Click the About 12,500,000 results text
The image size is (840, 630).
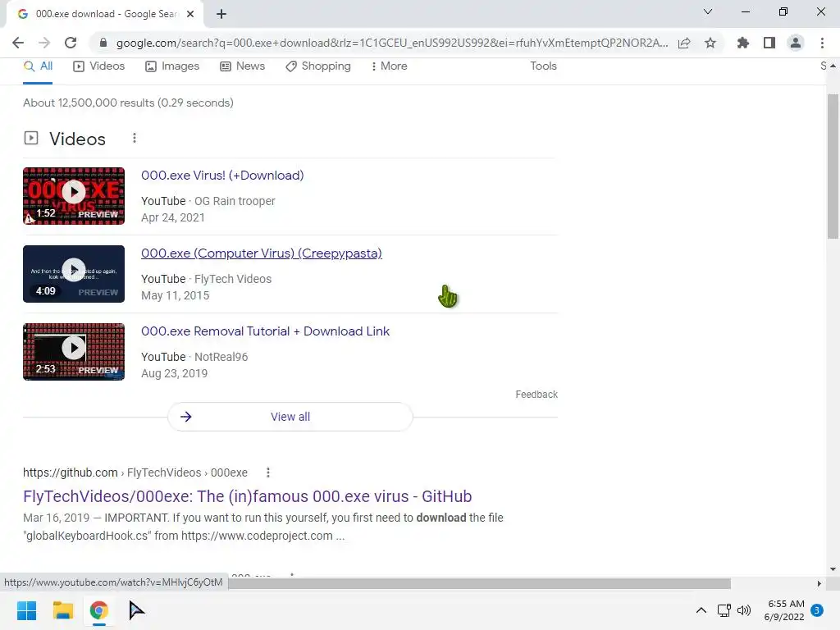[128, 103]
